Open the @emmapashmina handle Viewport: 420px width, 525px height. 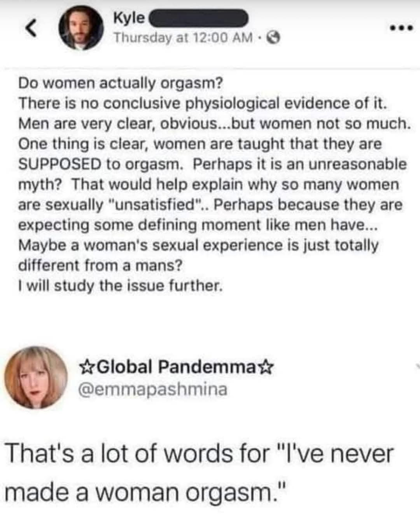[152, 390]
